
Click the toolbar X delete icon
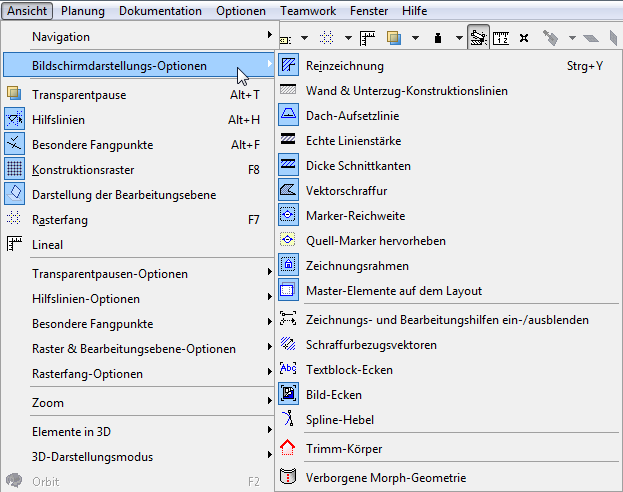click(524, 38)
